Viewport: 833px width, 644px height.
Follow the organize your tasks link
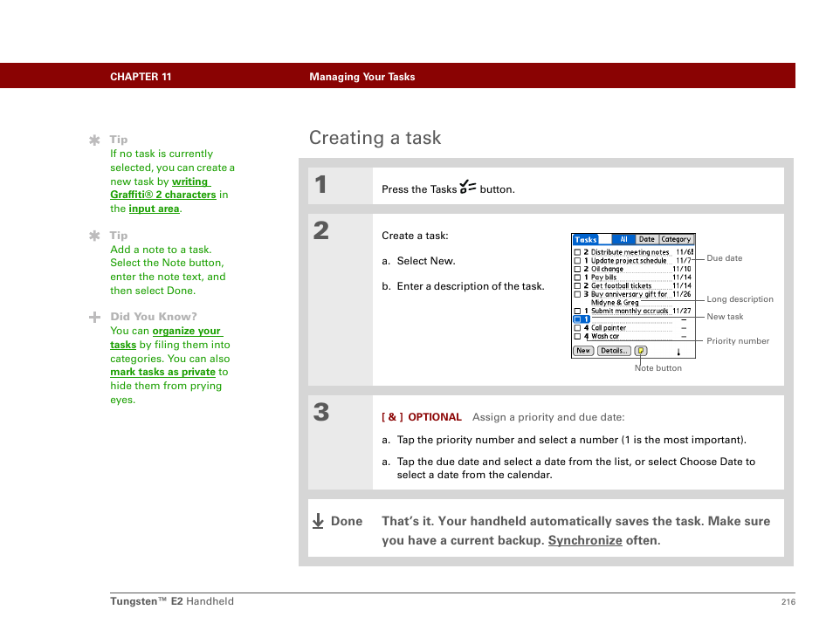[166, 338]
